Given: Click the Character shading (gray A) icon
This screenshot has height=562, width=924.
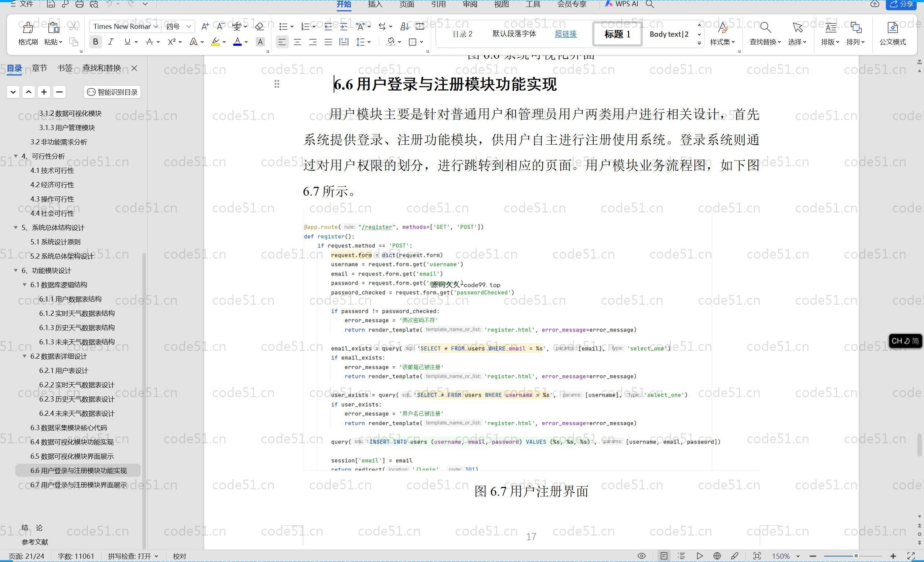Looking at the screenshot, I should [x=260, y=42].
